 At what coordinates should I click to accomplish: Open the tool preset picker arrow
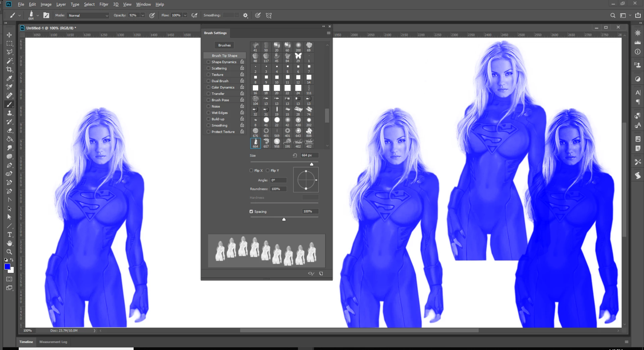pos(19,15)
